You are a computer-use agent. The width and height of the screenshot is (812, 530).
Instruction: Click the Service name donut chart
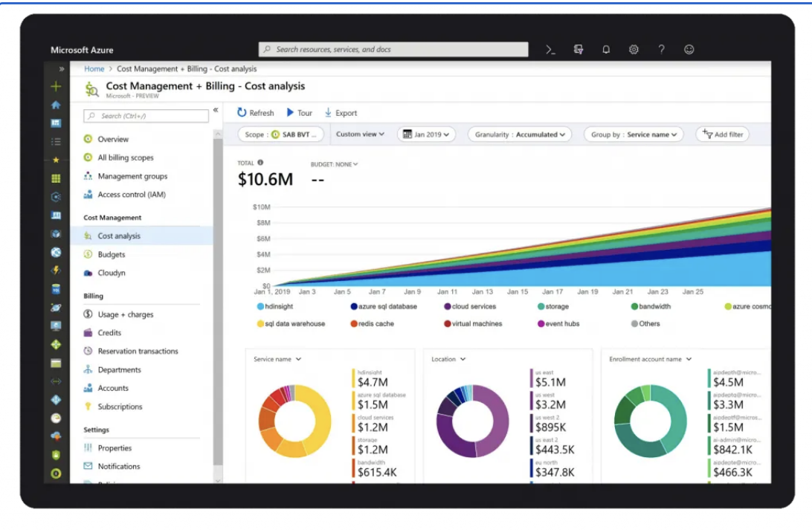[294, 421]
